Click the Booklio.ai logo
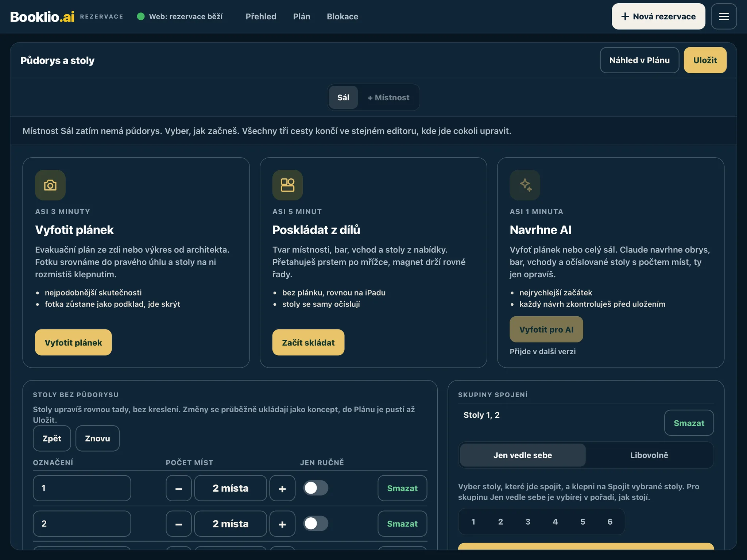The image size is (747, 560). coord(42,16)
